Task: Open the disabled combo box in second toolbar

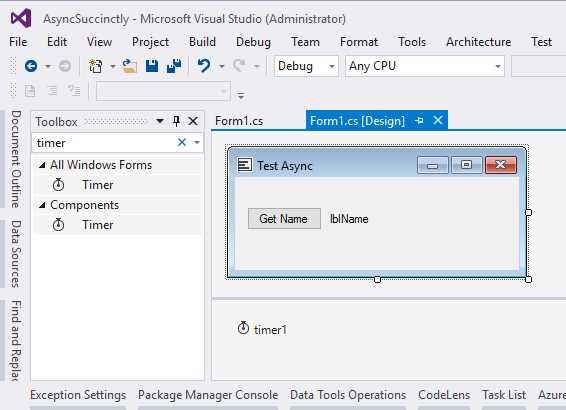Action: click(163, 91)
